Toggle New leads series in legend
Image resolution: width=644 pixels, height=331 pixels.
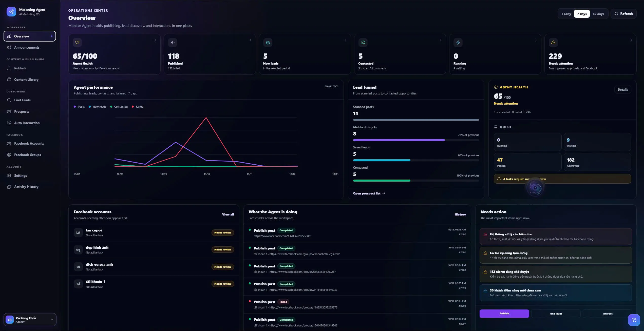[x=98, y=107]
